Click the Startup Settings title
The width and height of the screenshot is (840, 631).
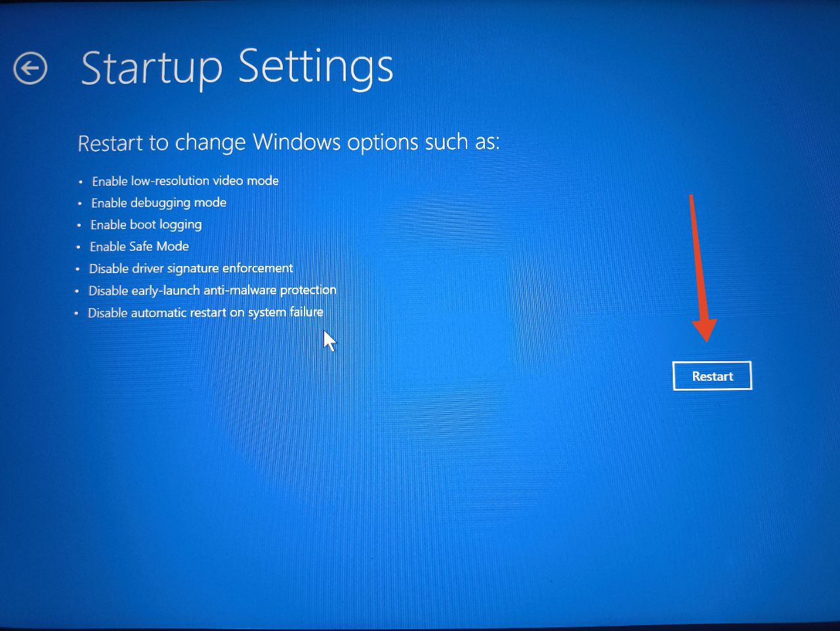point(237,68)
